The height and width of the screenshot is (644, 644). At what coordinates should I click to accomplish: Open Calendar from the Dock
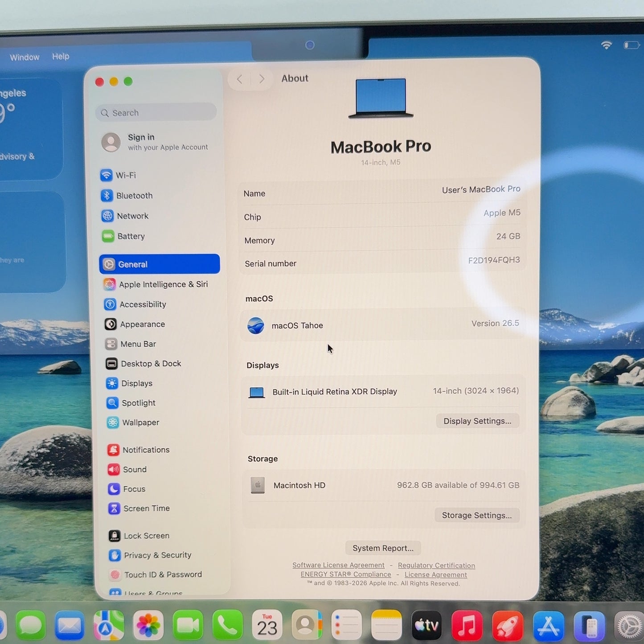(x=267, y=625)
